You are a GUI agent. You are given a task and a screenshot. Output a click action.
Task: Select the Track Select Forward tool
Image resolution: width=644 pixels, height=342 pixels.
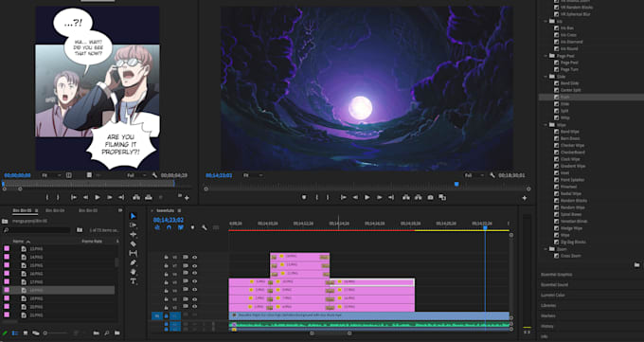[x=134, y=225]
